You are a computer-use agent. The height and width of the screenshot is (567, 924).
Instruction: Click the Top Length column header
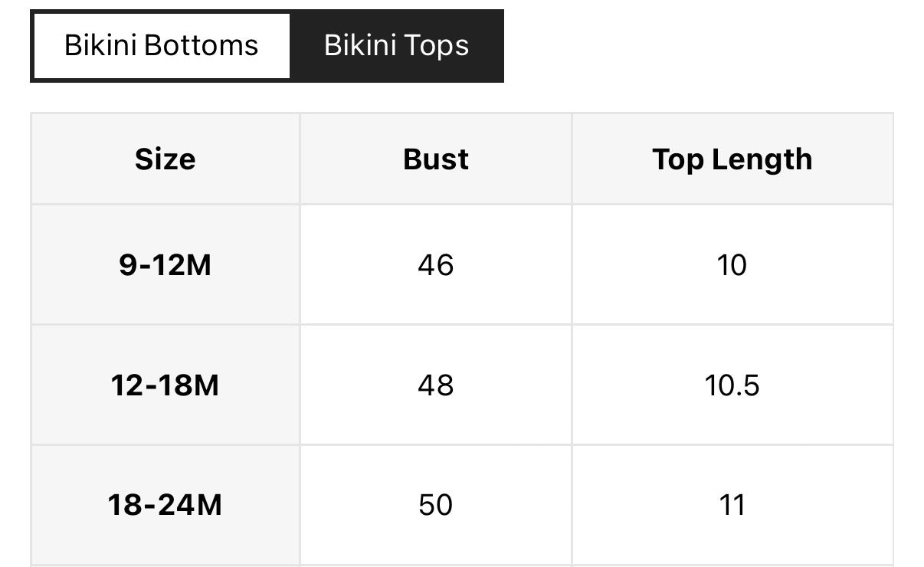point(732,159)
